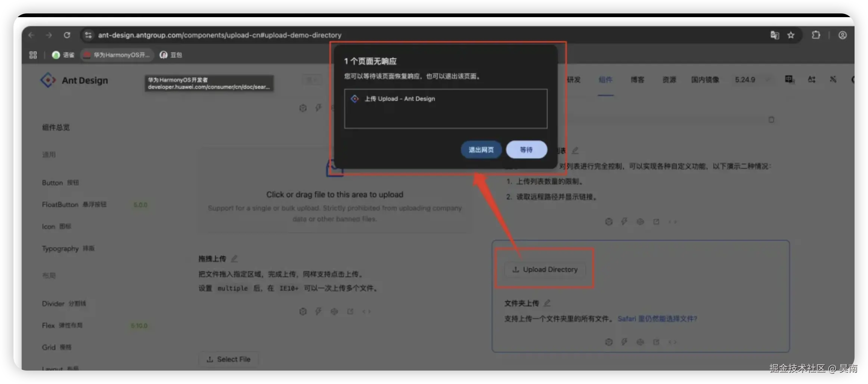Click the text 读取远程路径并显示链接。
The width and height of the screenshot is (868, 384).
click(x=557, y=197)
